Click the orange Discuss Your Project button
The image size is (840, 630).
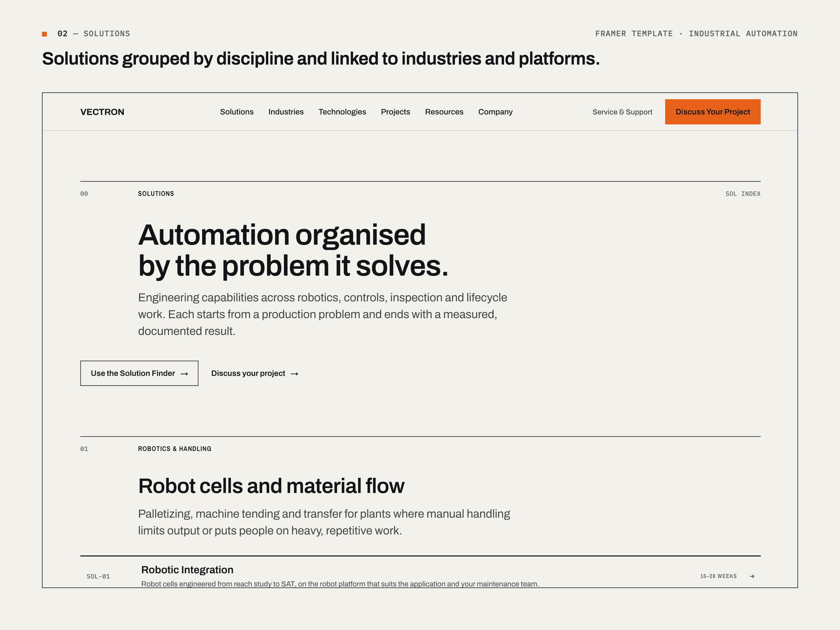pyautogui.click(x=713, y=112)
